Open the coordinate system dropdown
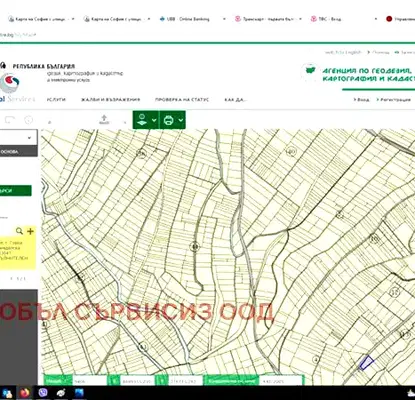This screenshot has width=415, height=400. (280, 381)
